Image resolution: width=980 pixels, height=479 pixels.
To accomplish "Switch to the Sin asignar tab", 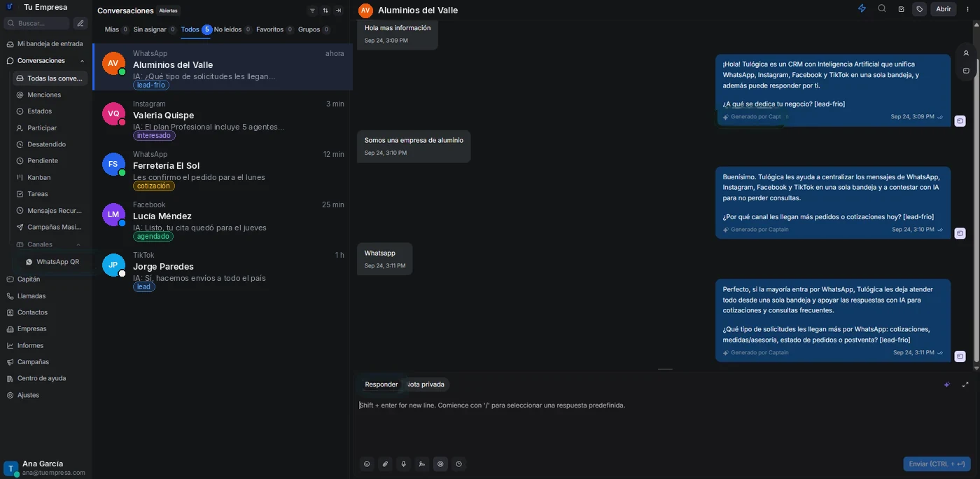I will click(x=155, y=29).
